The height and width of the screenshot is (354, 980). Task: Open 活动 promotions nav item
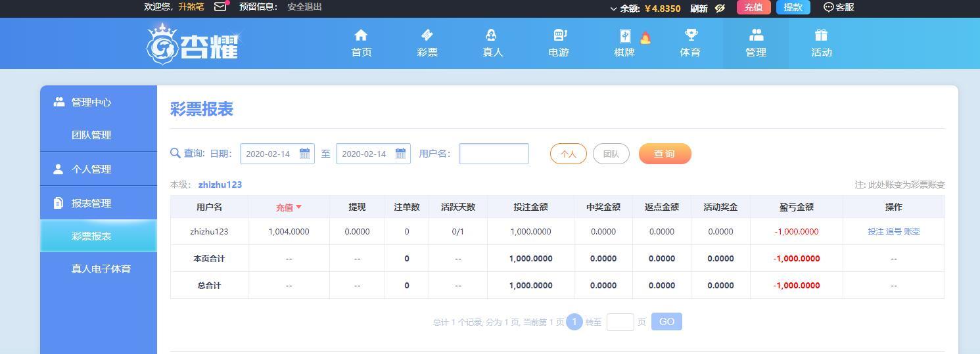click(822, 43)
